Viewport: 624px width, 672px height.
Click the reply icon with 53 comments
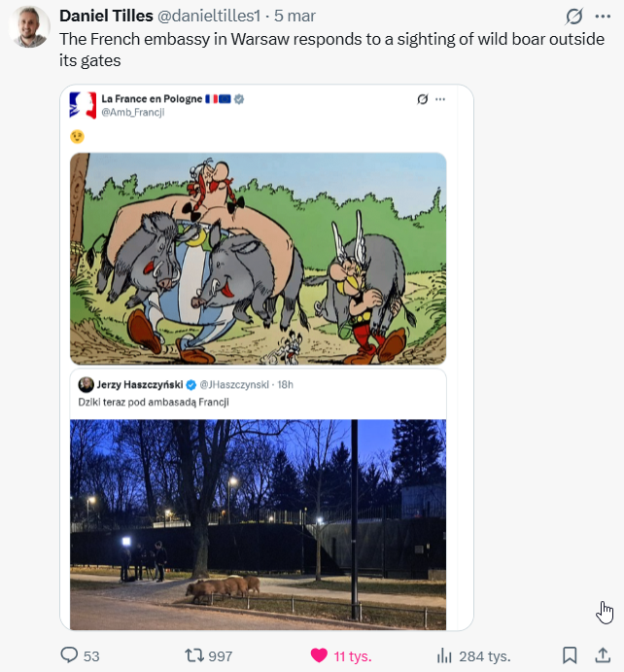click(x=70, y=655)
